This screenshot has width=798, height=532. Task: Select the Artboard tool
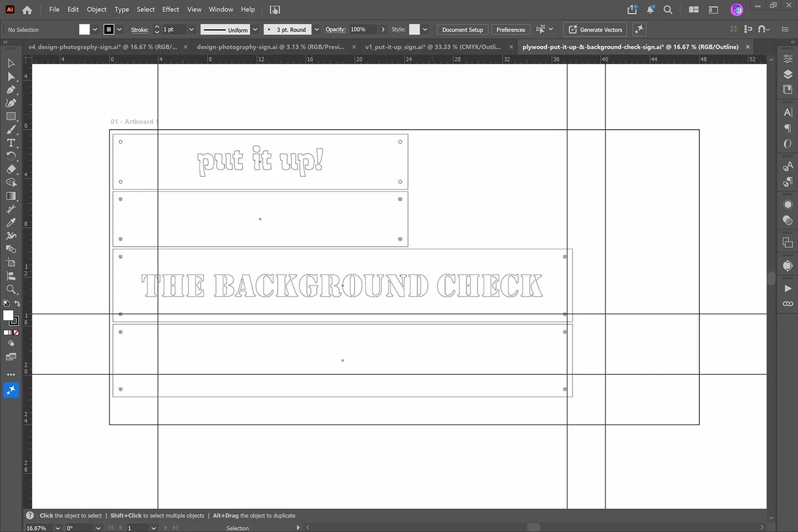pyautogui.click(x=11, y=263)
